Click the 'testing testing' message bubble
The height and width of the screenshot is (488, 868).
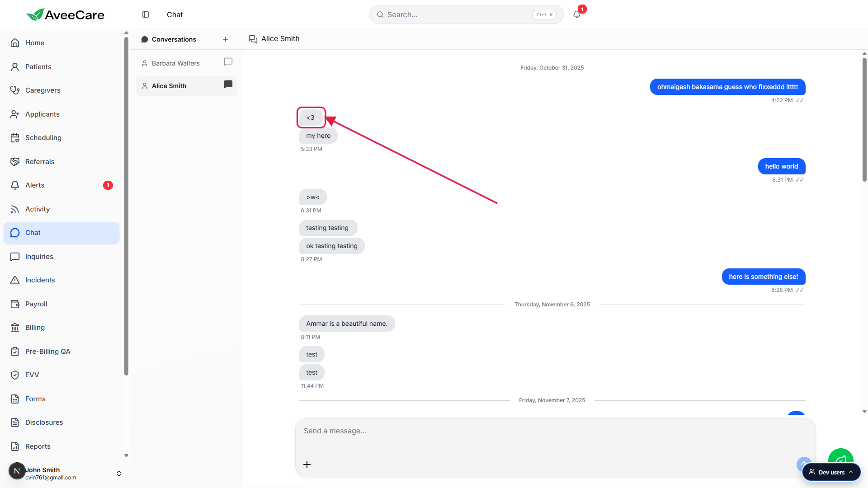328,228
